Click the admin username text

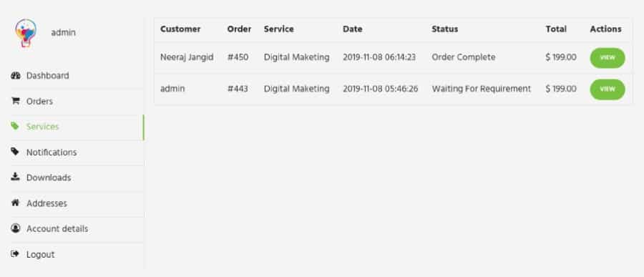(x=63, y=32)
